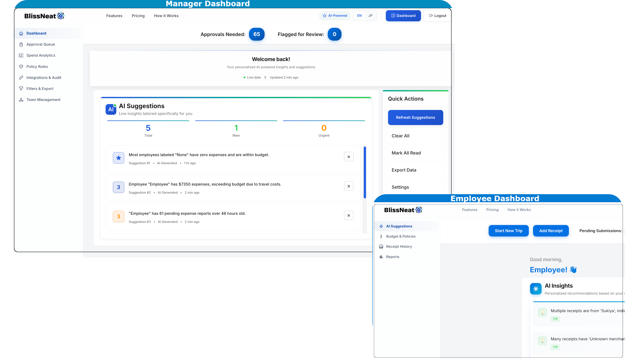Screen dimensions: 644x363
Task: Click the Refresh Suggestions button
Action: (415, 118)
